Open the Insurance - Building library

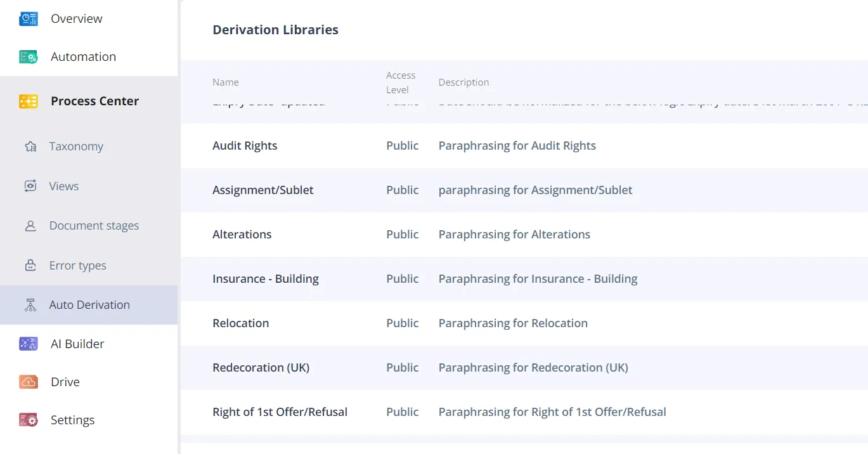point(266,279)
